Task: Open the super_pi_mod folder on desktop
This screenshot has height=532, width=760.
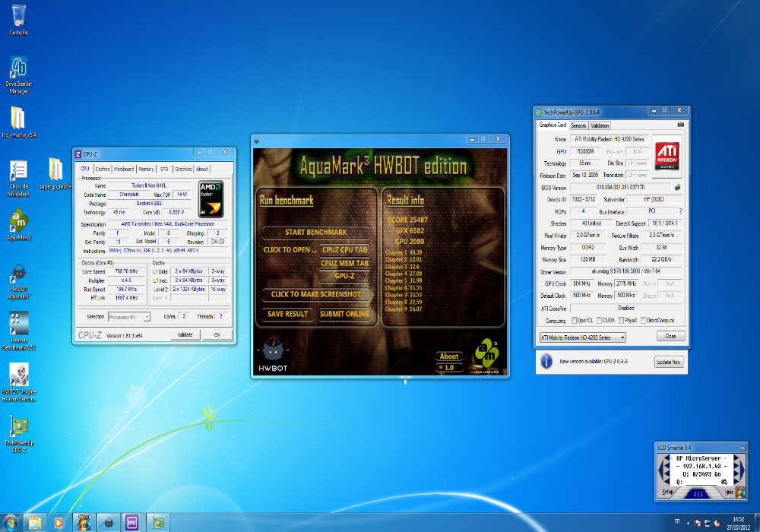Action: point(55,173)
